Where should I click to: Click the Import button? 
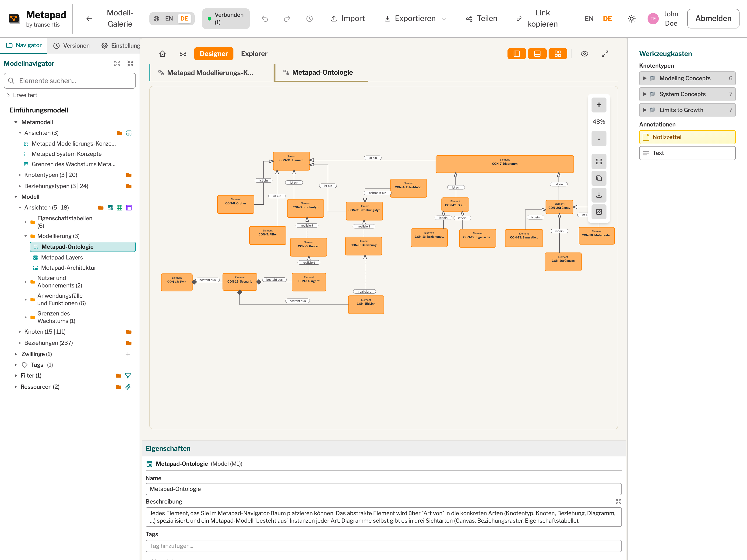pyautogui.click(x=348, y=19)
